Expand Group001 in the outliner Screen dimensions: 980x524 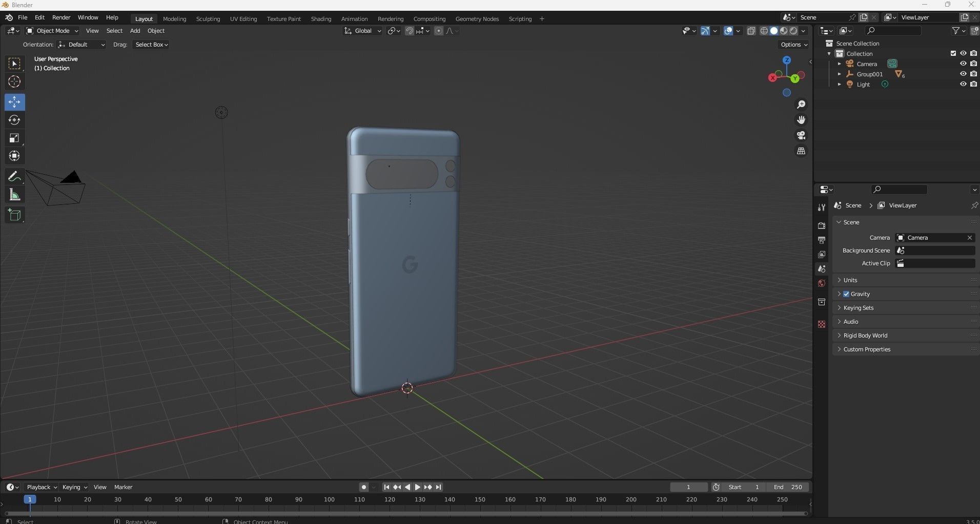coord(839,74)
